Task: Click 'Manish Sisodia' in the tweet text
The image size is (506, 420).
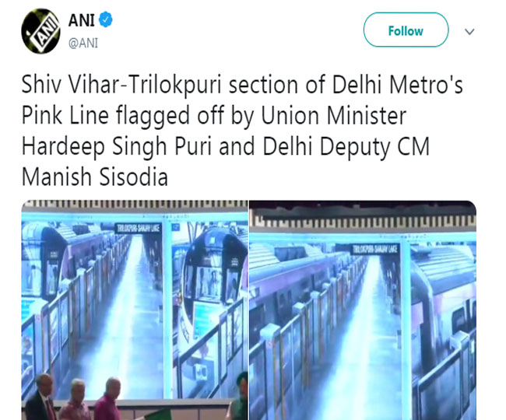Action: pyautogui.click(x=95, y=177)
